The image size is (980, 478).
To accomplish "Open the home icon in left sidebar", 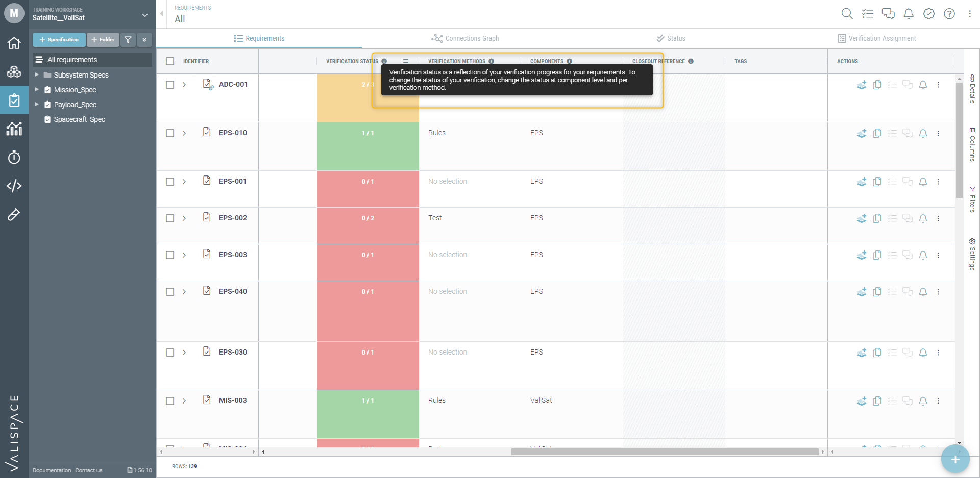I will (x=14, y=43).
